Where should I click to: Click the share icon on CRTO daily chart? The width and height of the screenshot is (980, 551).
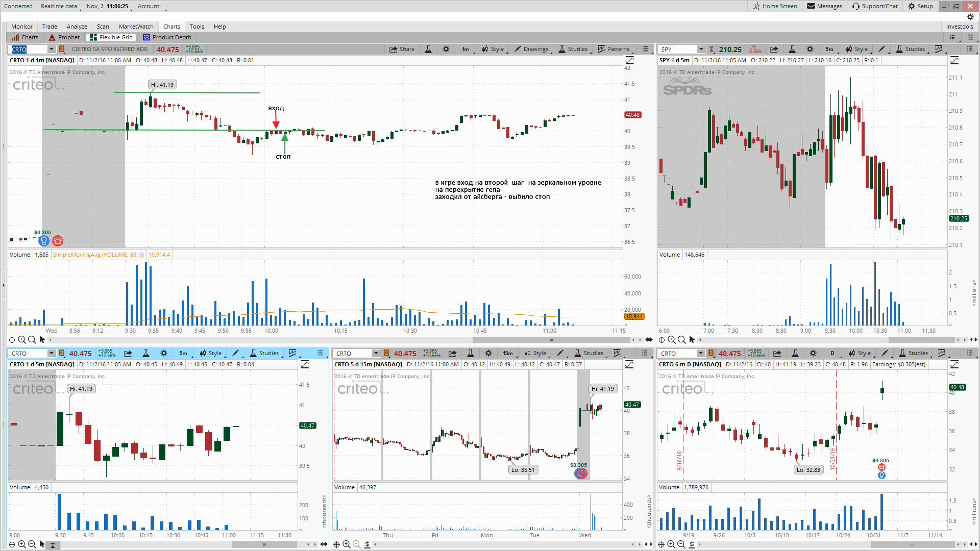pyautogui.click(x=777, y=353)
